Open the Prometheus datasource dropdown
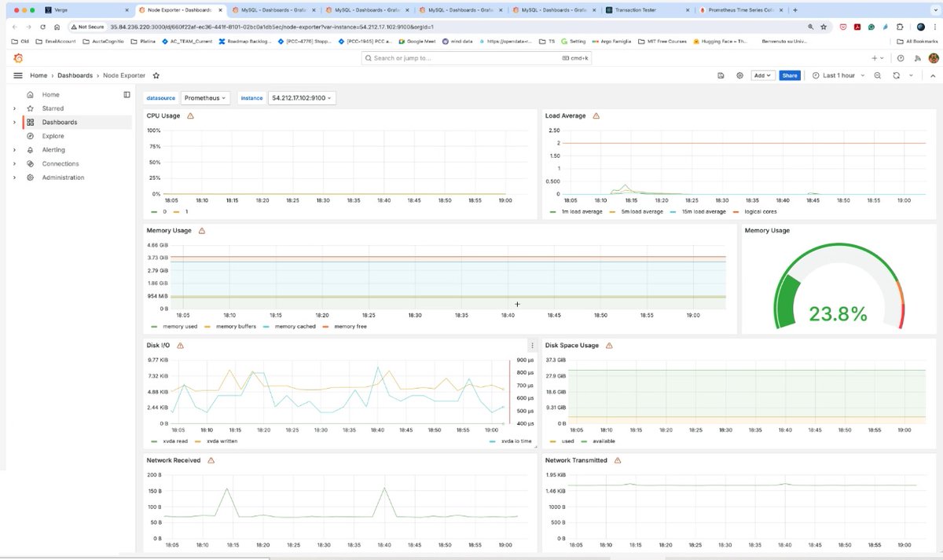This screenshot has width=943, height=560. pyautogui.click(x=204, y=98)
